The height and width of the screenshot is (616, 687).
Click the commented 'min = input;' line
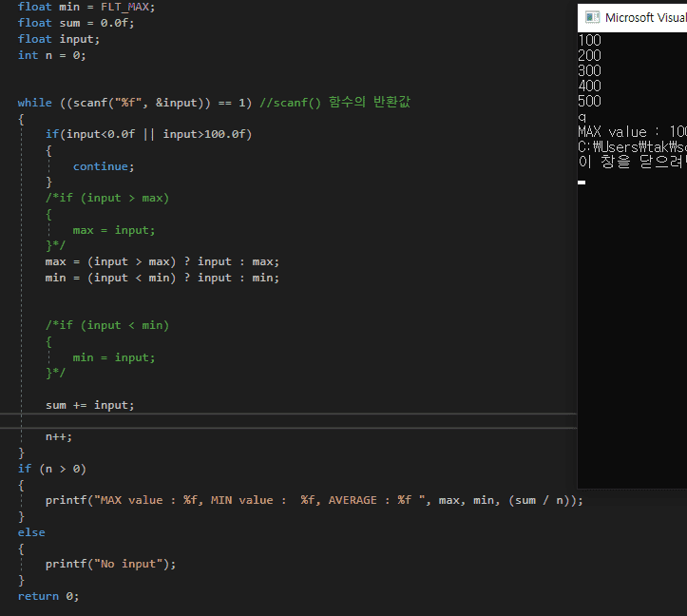point(114,357)
